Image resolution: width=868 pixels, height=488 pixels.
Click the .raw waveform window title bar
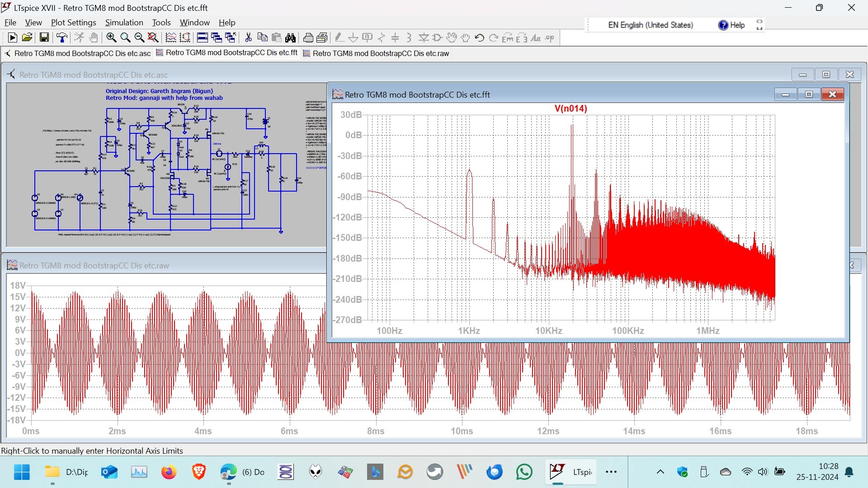[x=165, y=265]
